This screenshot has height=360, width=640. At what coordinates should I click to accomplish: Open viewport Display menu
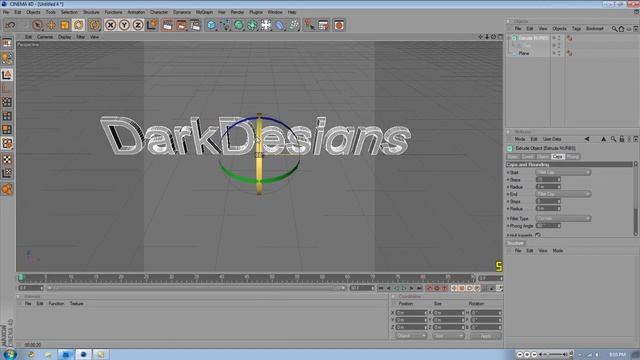click(64, 37)
